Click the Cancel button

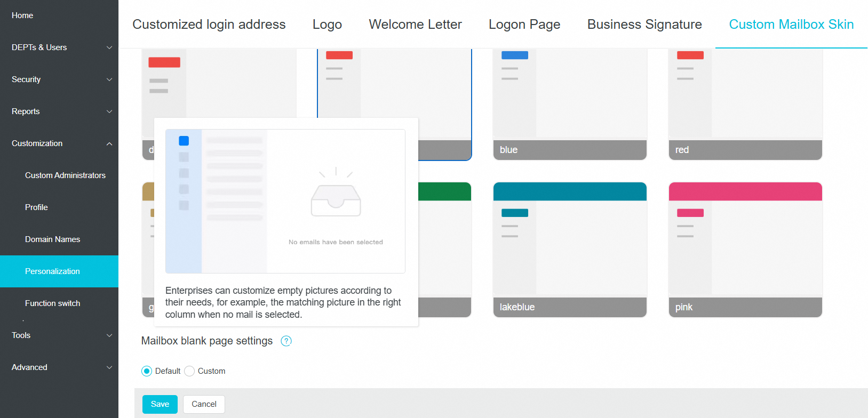pos(204,404)
